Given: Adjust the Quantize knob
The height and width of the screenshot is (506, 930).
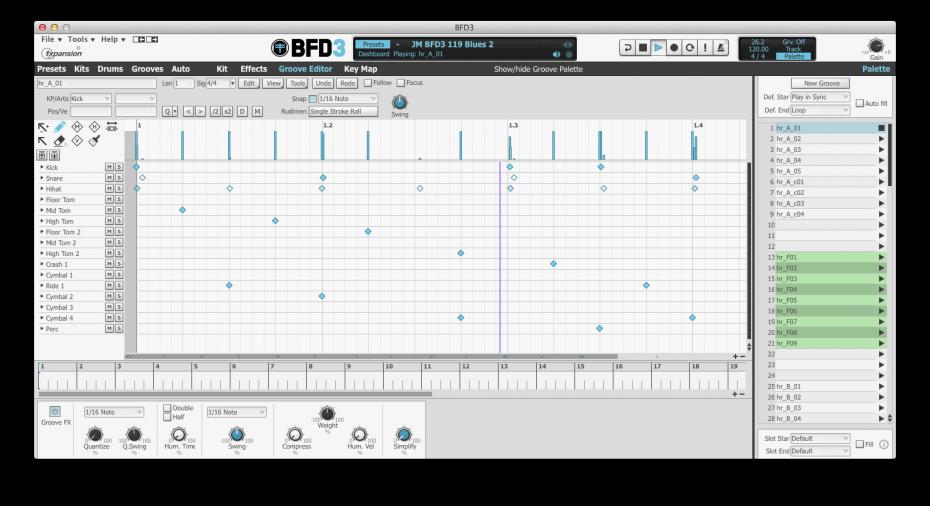Looking at the screenshot, I should click(x=94, y=434).
